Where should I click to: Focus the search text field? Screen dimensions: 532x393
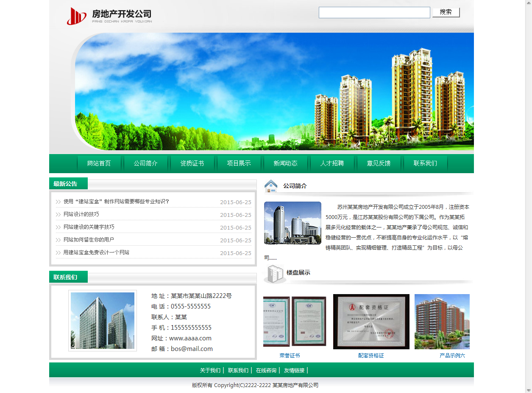pos(374,13)
